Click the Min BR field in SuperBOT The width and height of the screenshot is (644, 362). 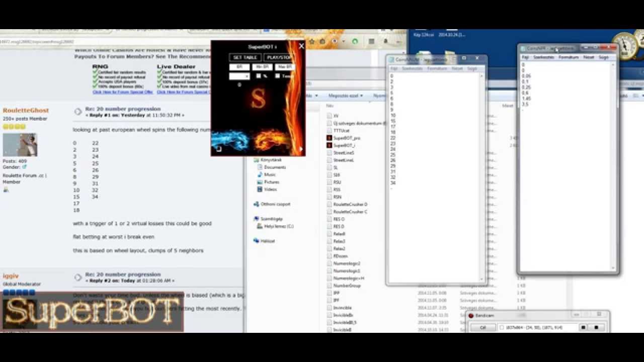262,67
